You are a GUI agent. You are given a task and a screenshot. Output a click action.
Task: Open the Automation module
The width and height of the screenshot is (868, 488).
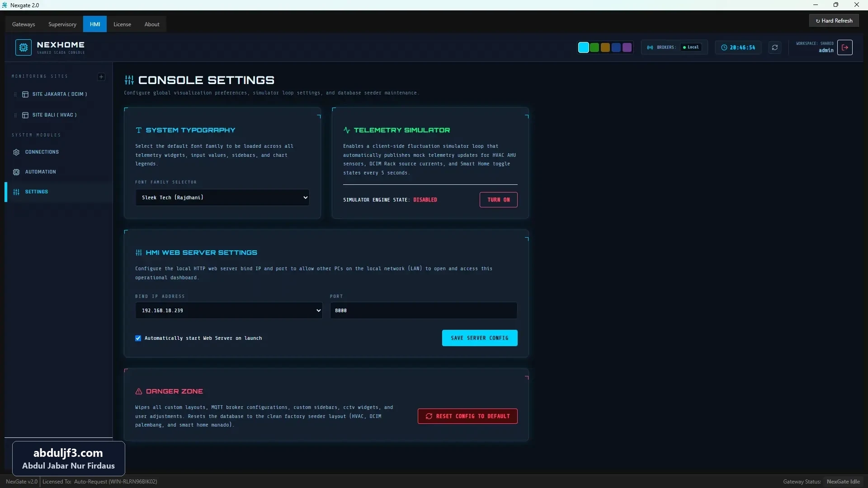pos(59,172)
